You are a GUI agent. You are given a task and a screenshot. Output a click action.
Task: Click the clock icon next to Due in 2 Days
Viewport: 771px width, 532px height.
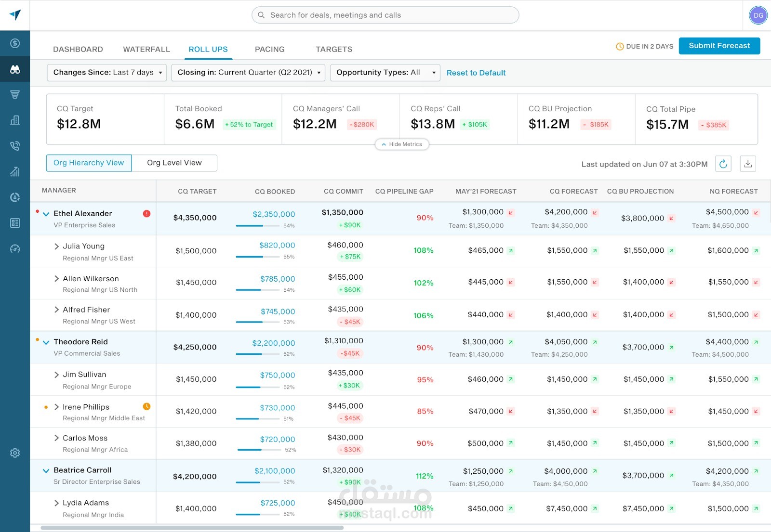620,47
